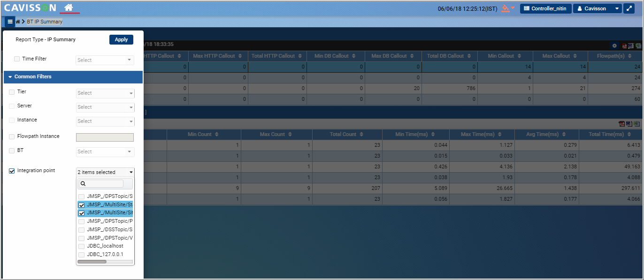The image size is (644, 280).
Task: Sort by Total Count column
Action: coord(347,134)
